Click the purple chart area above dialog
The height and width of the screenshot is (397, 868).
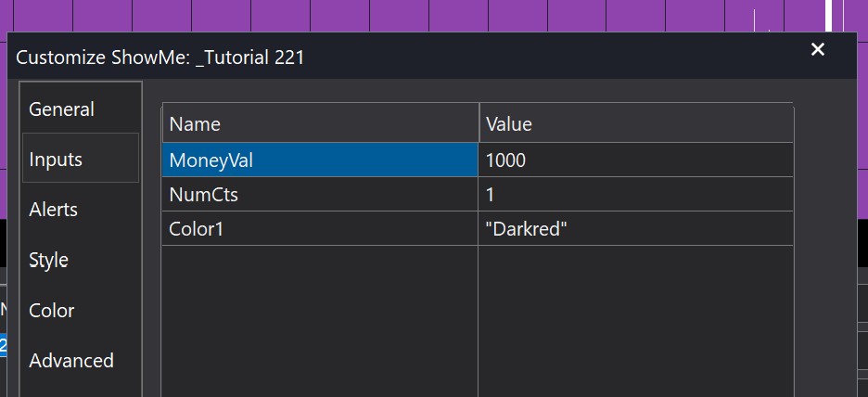coord(371,16)
